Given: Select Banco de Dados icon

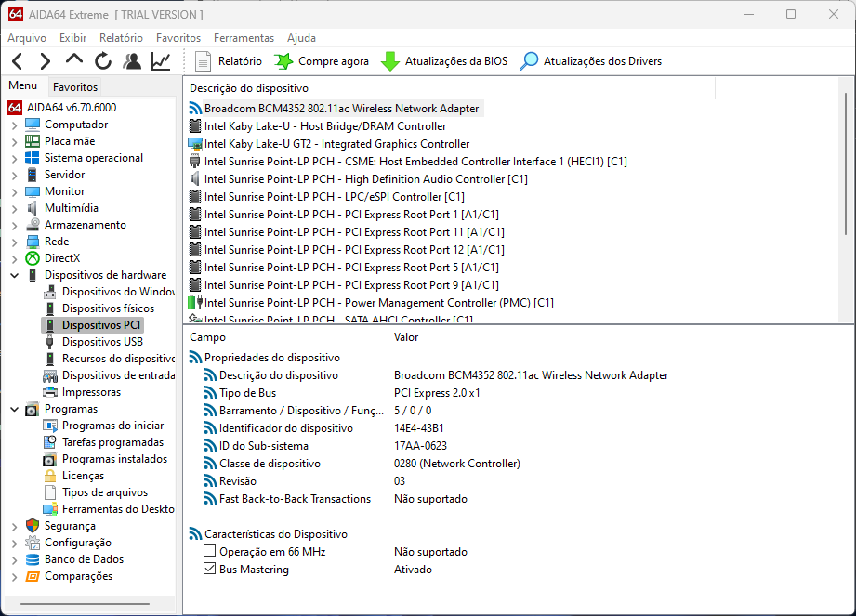Looking at the screenshot, I should pyautogui.click(x=33, y=560).
